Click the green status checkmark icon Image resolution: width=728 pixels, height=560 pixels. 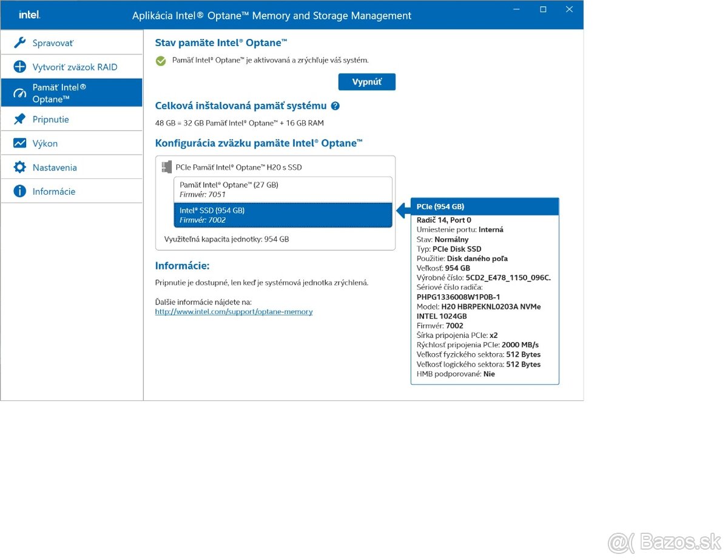tap(161, 61)
